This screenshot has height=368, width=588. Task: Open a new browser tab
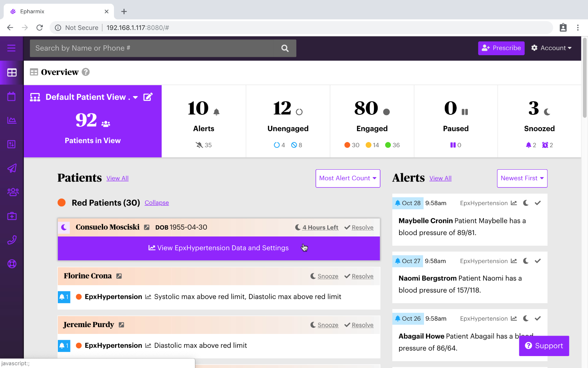tap(124, 12)
